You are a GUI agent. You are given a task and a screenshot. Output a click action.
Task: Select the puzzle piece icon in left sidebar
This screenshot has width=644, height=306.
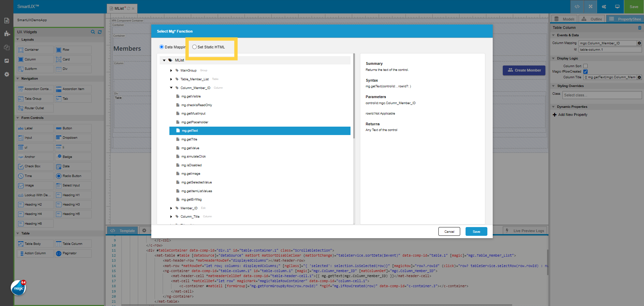pos(6,34)
